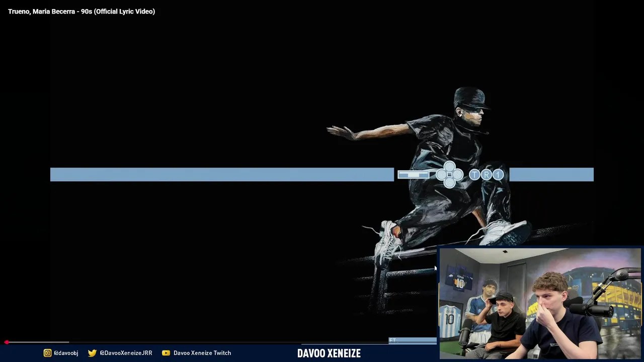Click the webcam overlay of the two streamers
This screenshot has width=644, height=362.
pos(540,303)
